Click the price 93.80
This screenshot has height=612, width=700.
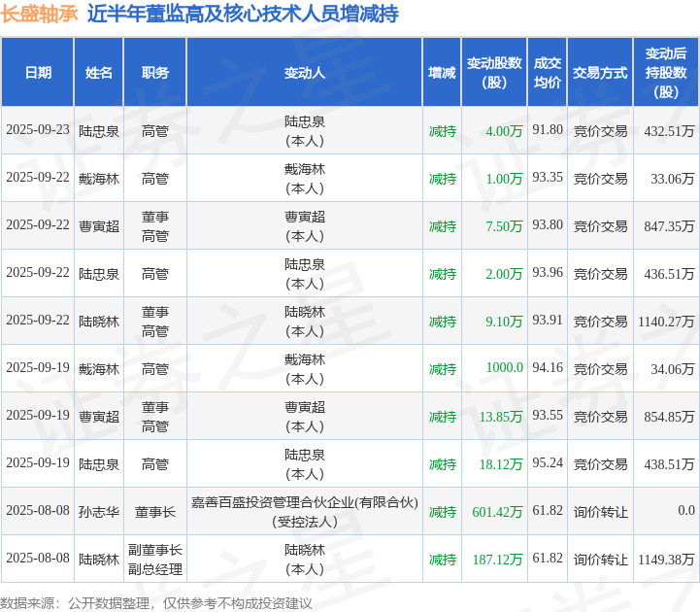click(x=548, y=225)
